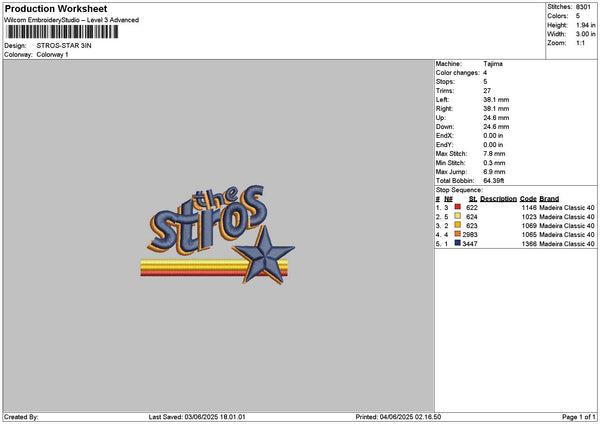The width and height of the screenshot is (600, 424).
Task: Click the barcode under the worksheet title
Action: [62, 32]
